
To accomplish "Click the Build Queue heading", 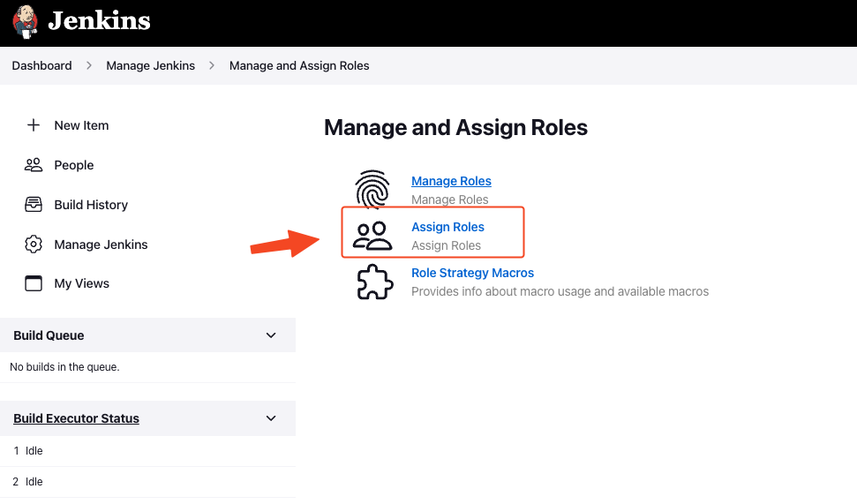I will coord(49,335).
